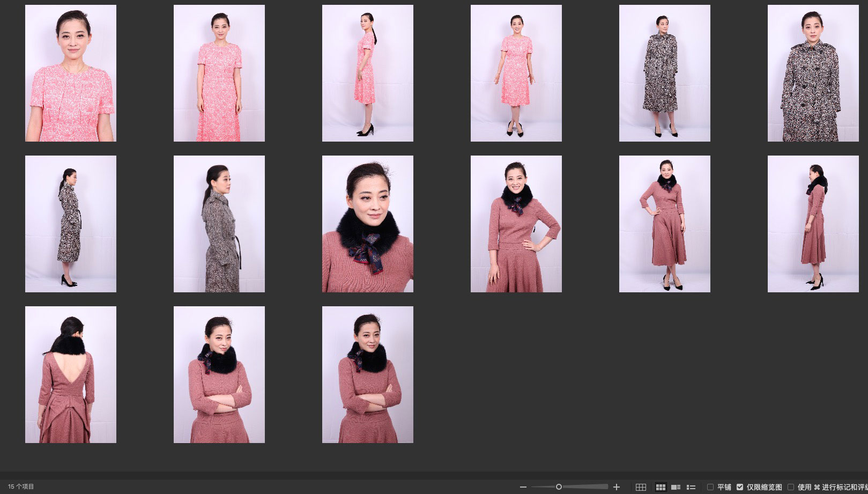Select the last crossed-arms thumbnail
Image resolution: width=868 pixels, height=494 pixels.
(368, 375)
